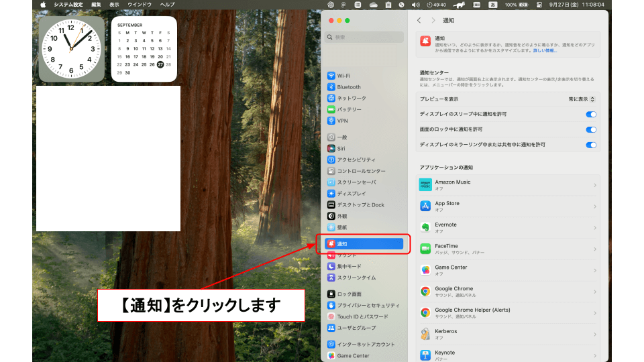Click the Siri icon in sidebar
Image resolution: width=644 pixels, height=362 pixels.
(331, 148)
